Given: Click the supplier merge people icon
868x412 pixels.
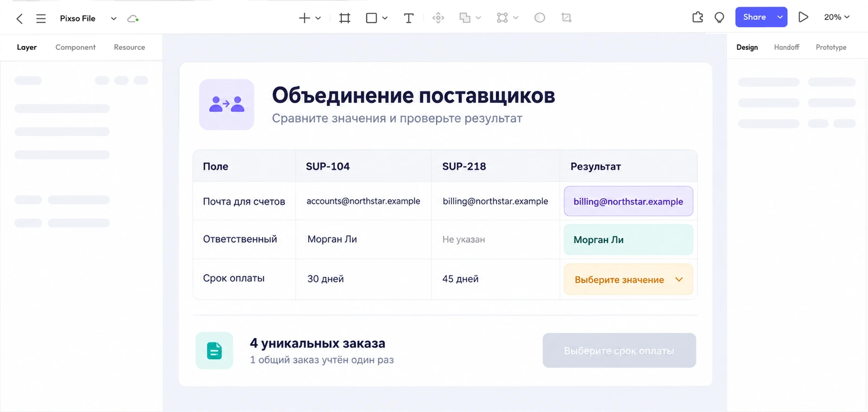Looking at the screenshot, I should click(227, 104).
